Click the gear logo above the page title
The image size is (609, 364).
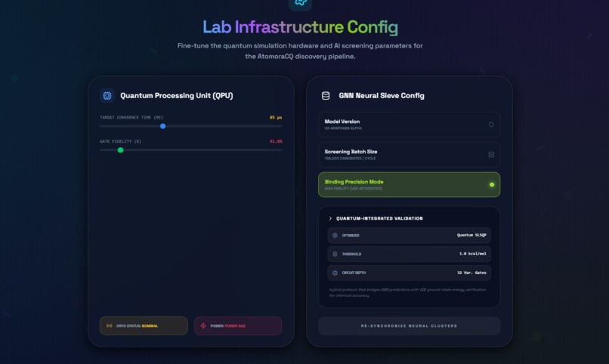(x=300, y=3)
